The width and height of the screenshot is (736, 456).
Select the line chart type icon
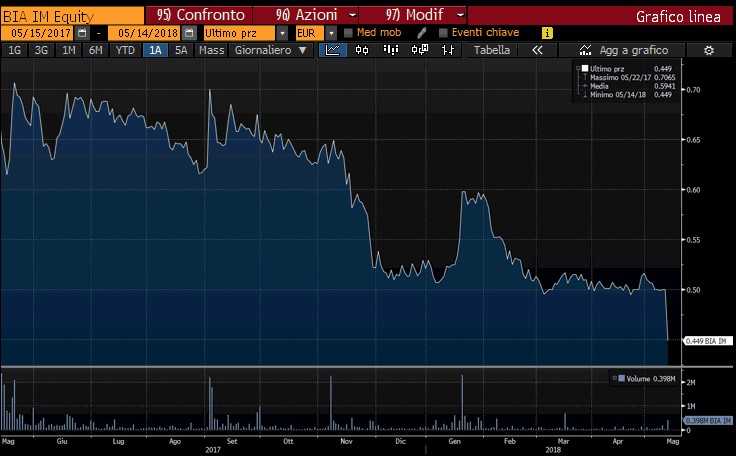[x=333, y=50]
